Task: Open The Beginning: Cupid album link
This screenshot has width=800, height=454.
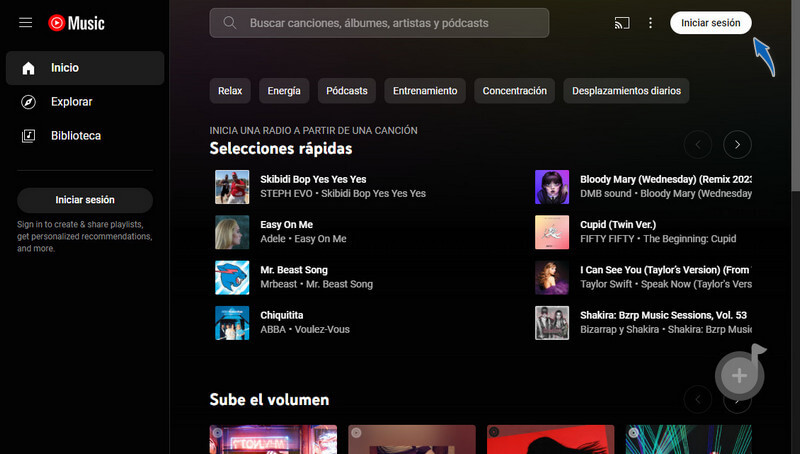Action: pos(690,239)
